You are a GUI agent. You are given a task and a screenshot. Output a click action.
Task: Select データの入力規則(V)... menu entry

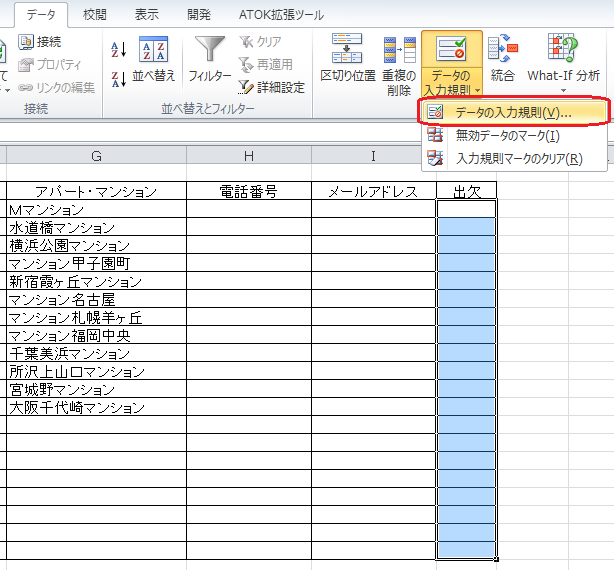(x=512, y=112)
